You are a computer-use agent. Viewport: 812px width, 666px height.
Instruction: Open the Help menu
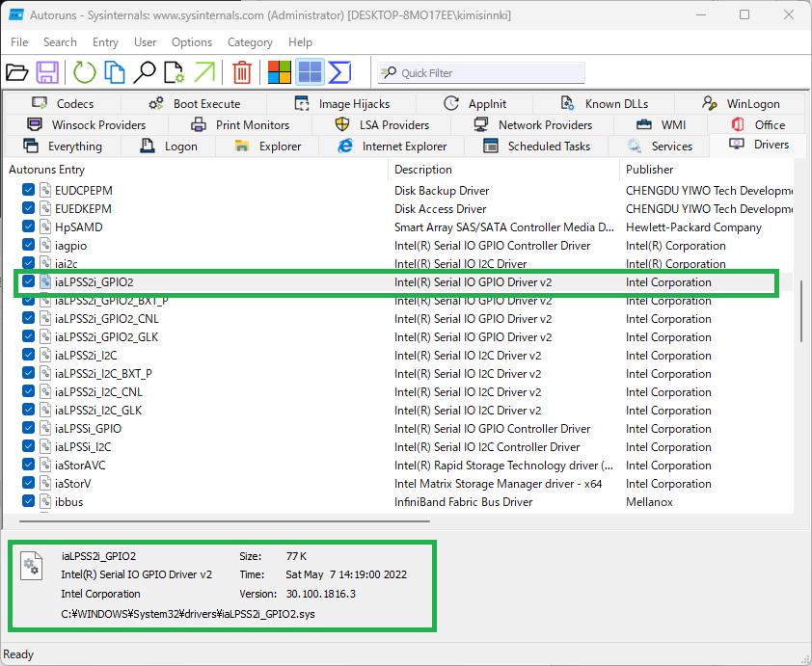point(300,42)
